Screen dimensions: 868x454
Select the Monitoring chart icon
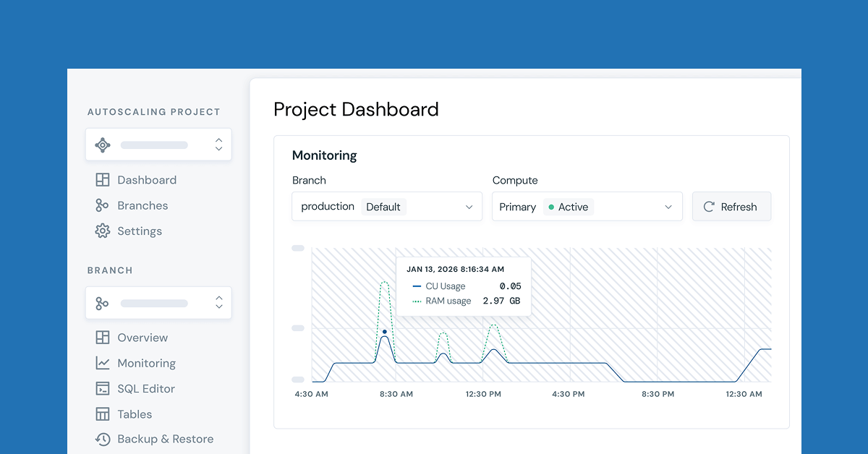101,363
